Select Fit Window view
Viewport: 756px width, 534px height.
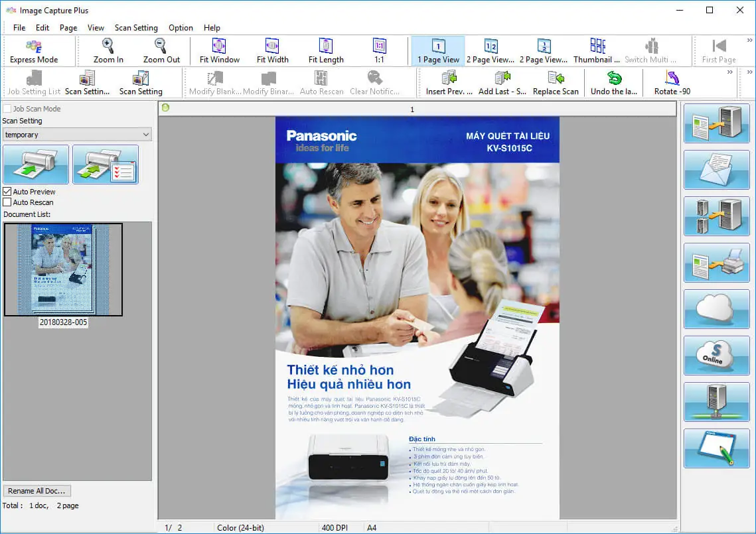220,51
